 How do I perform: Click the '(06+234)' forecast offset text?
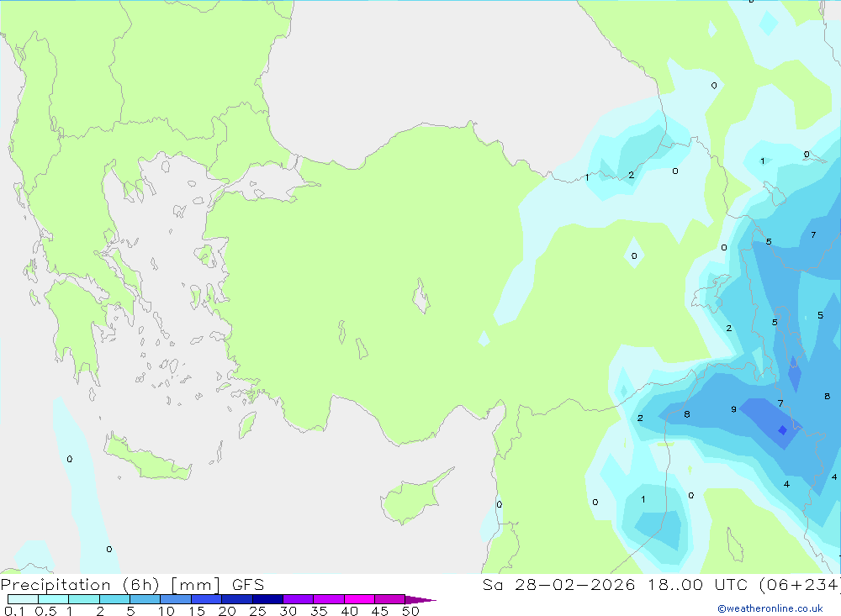click(800, 584)
